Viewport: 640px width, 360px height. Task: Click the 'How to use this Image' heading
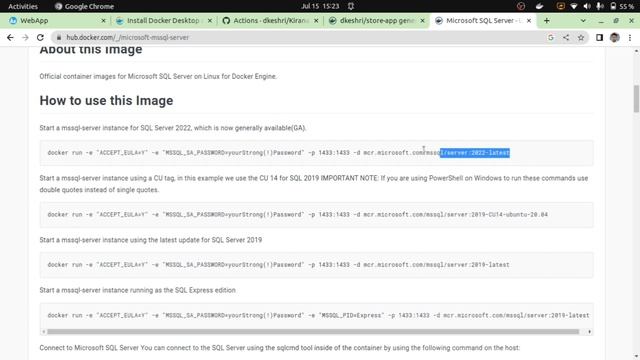pyautogui.click(x=106, y=100)
